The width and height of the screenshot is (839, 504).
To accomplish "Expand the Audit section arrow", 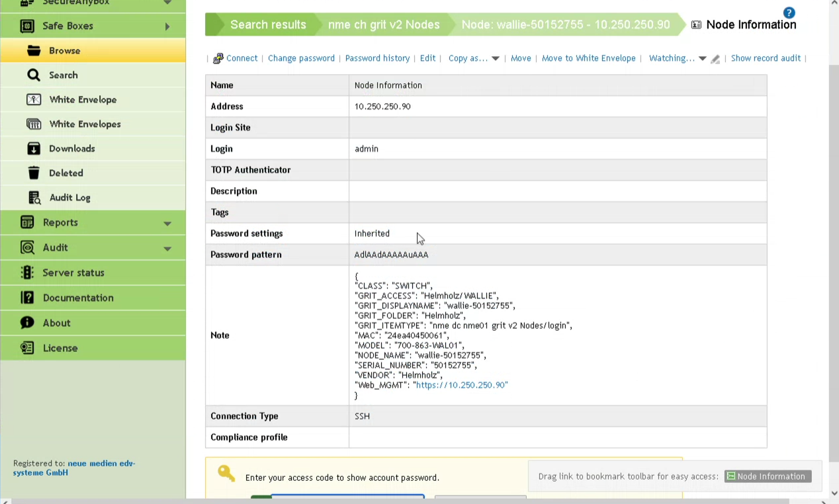I will pos(167,249).
